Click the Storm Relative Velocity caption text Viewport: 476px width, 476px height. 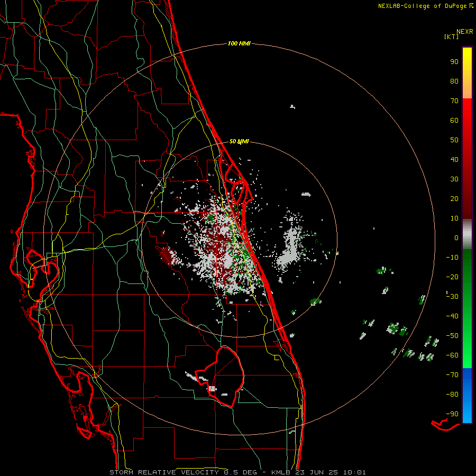click(x=237, y=472)
